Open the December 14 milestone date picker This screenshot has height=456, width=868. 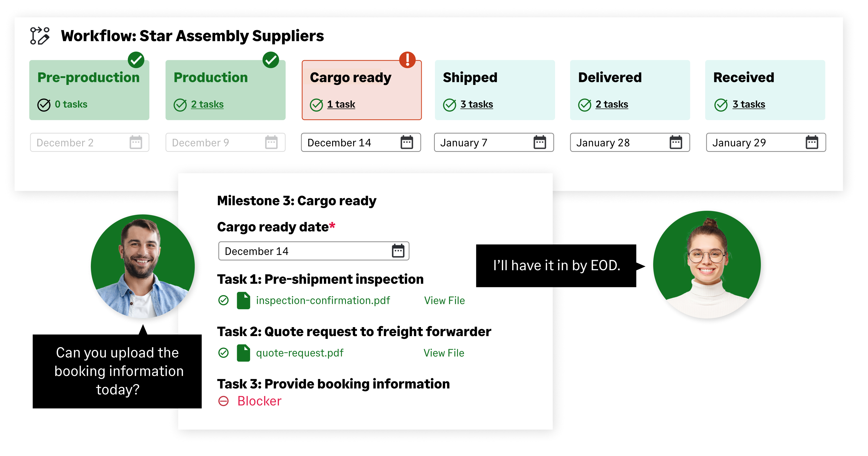(x=360, y=143)
